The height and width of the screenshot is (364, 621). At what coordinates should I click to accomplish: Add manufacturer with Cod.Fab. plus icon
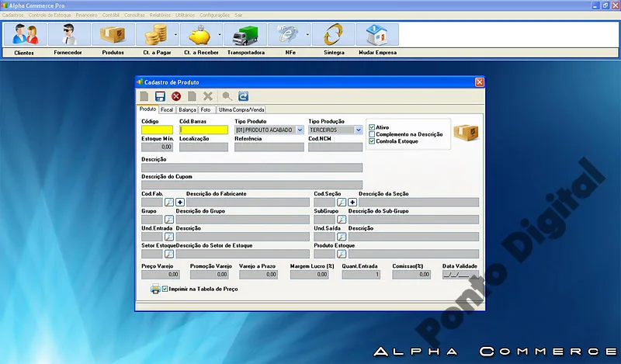pos(180,203)
